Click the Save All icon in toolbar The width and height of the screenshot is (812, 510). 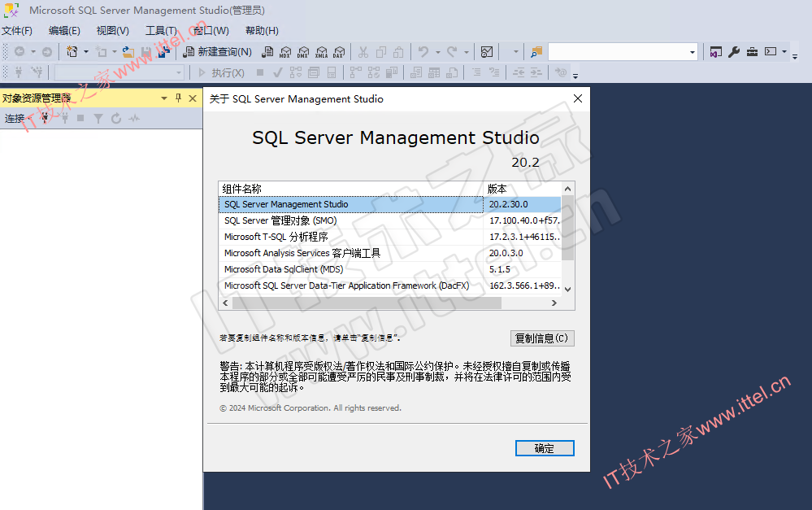tap(163, 52)
